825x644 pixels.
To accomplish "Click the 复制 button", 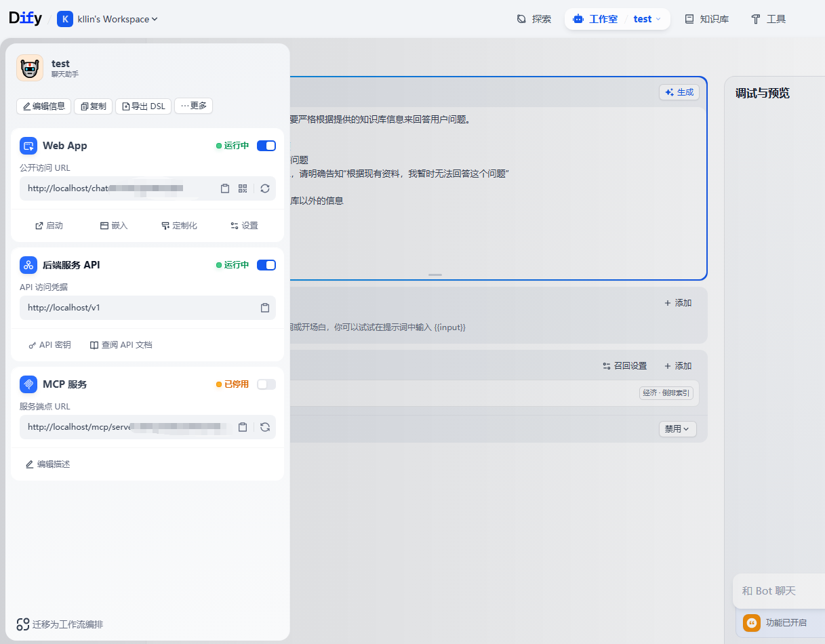I will [93, 106].
